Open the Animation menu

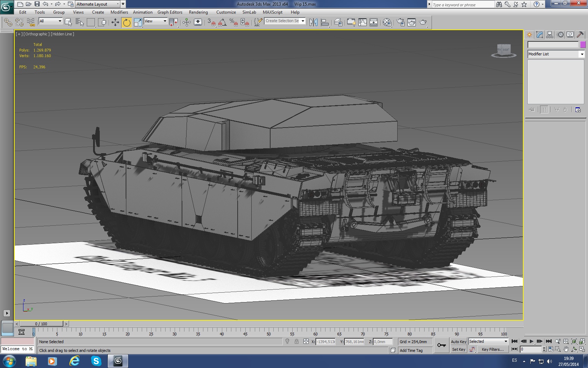(x=143, y=12)
